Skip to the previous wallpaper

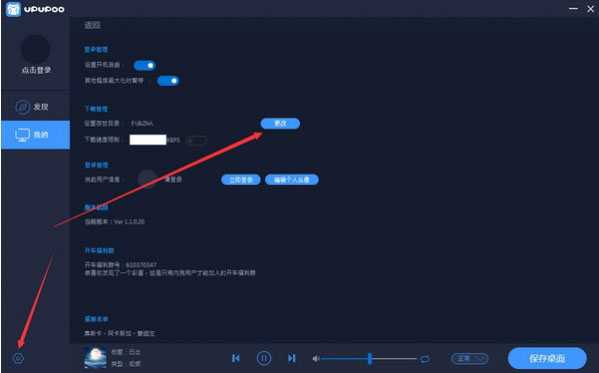tap(236, 358)
